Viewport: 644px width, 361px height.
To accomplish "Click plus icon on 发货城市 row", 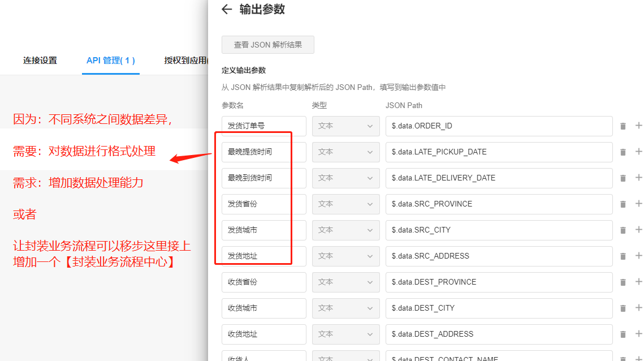I will (639, 230).
